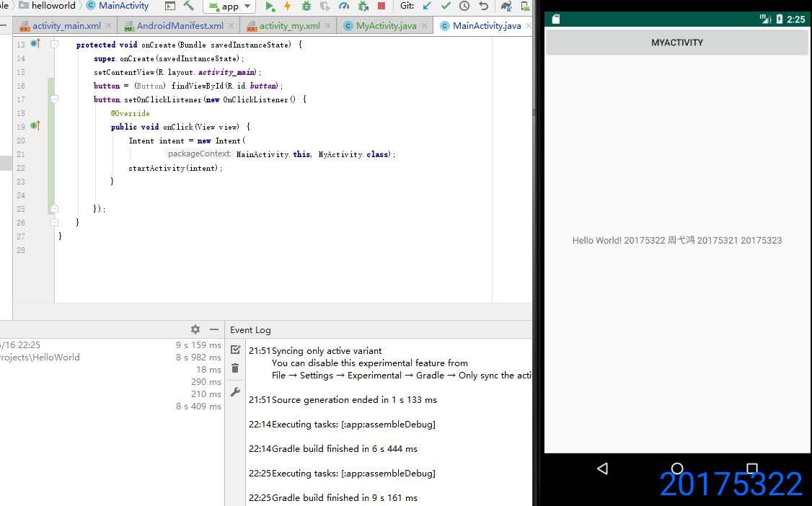Click the 9 s 159 ms build time
The image size is (812, 506).
(198, 345)
